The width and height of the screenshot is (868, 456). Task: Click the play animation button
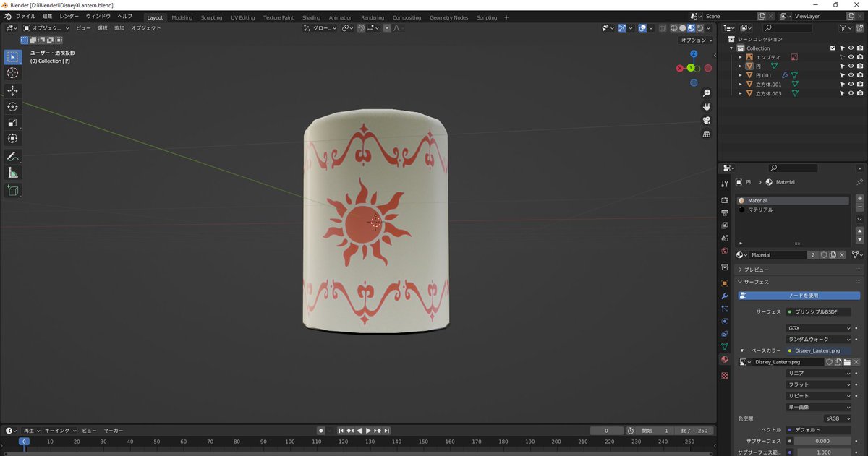pos(368,431)
